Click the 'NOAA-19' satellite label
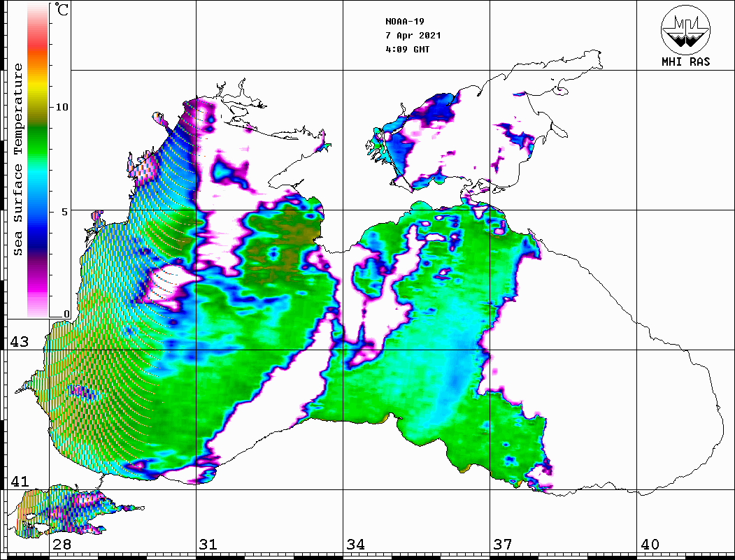735x560 pixels. click(405, 22)
